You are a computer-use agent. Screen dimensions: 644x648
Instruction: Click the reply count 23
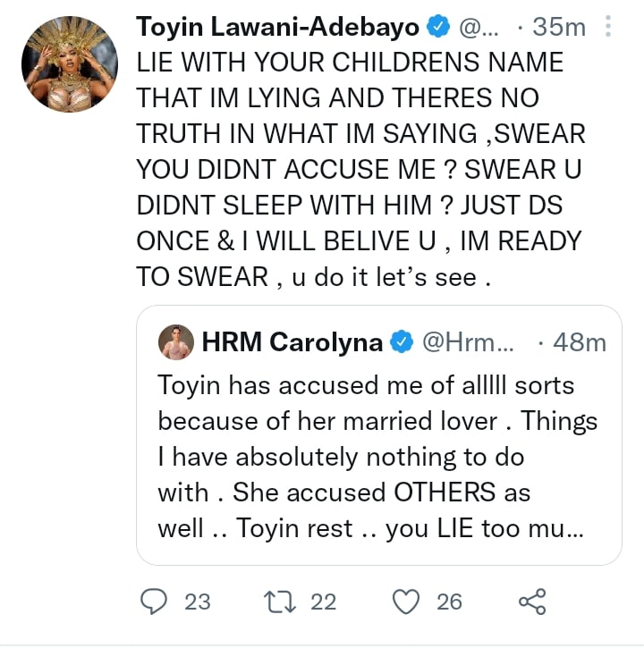[x=197, y=602]
